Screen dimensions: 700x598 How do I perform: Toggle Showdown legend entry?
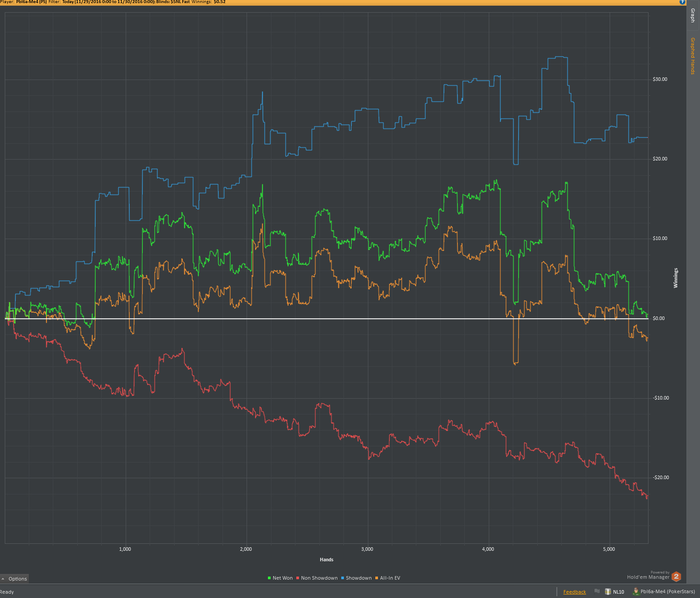356,578
